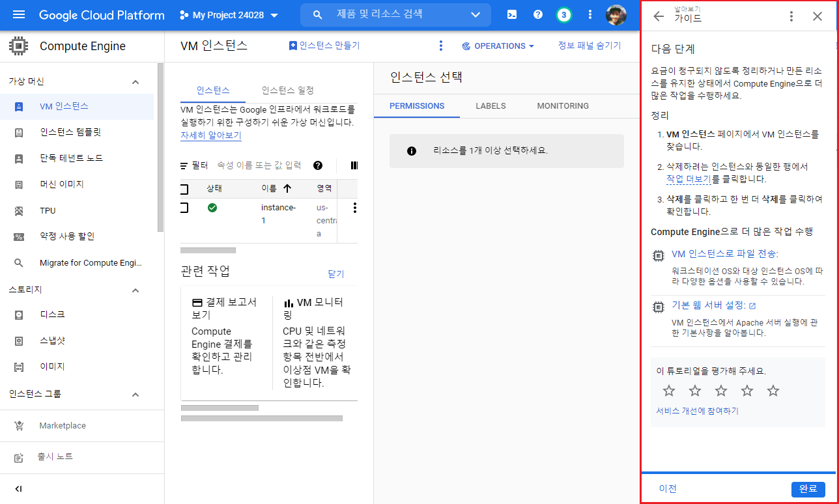Focus the 속성 이름 또는 값 입력 filter field

point(259,165)
